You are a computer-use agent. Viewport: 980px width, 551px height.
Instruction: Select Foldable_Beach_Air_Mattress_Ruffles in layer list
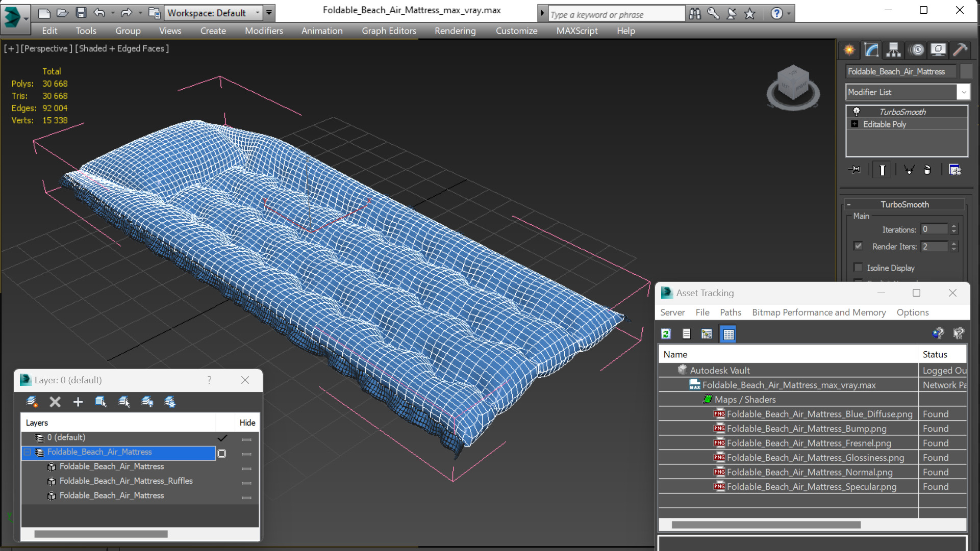126,481
